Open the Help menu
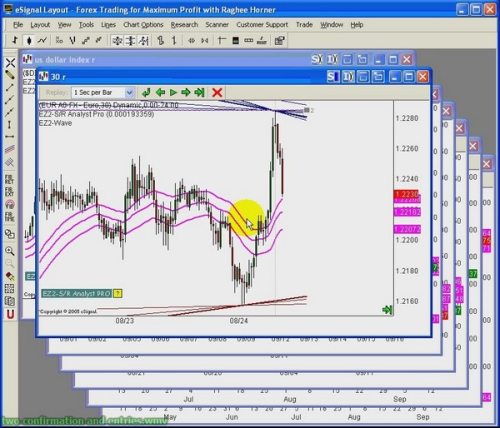The width and height of the screenshot is (500, 428). coord(357,25)
